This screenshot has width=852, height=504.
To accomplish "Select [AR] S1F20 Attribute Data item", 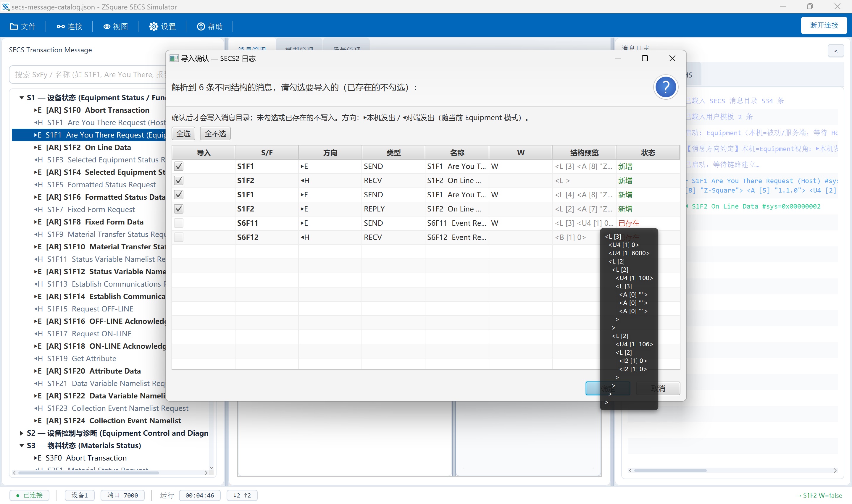I will [x=87, y=371].
